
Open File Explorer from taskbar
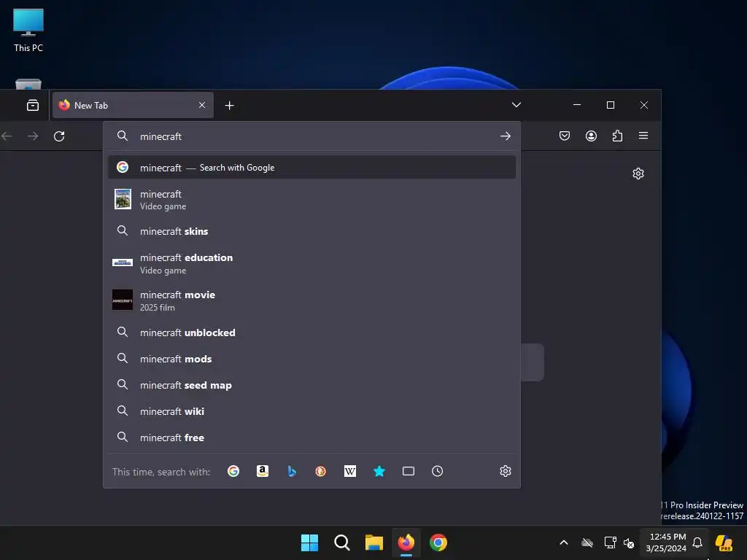(x=374, y=542)
